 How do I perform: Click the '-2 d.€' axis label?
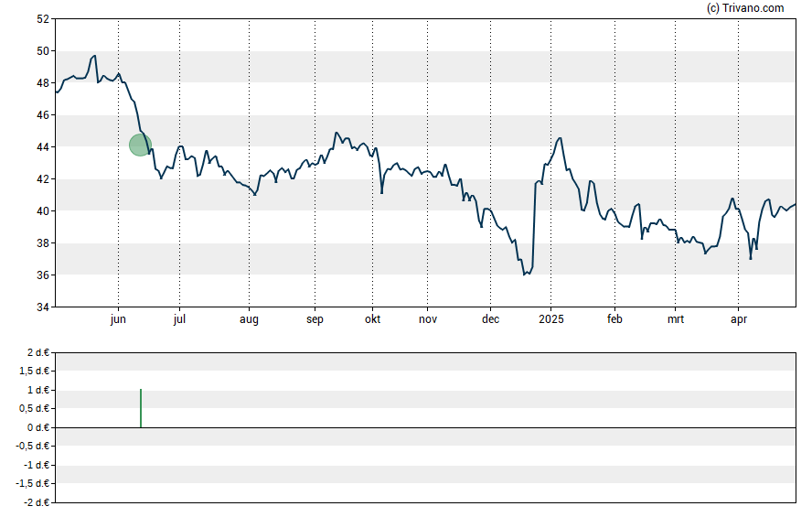tap(37, 502)
